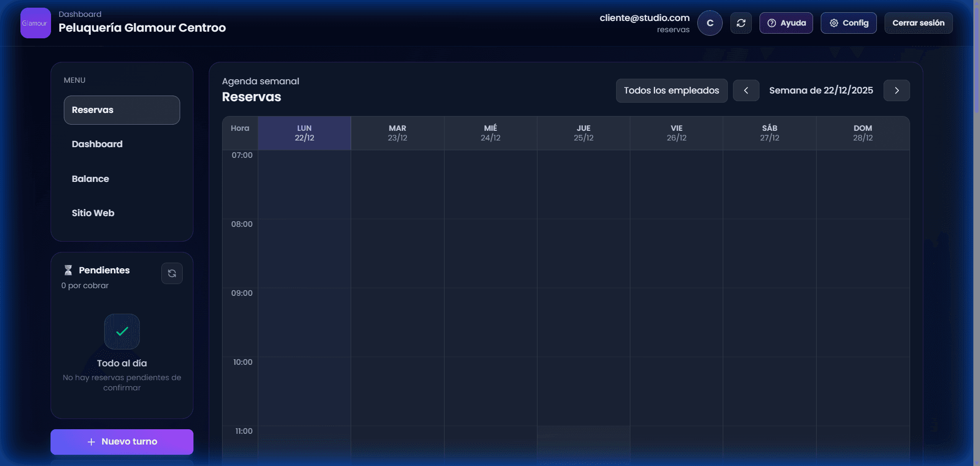Open the Todos los empleados filter
Screen dimensions: 980x466
[x=671, y=90]
